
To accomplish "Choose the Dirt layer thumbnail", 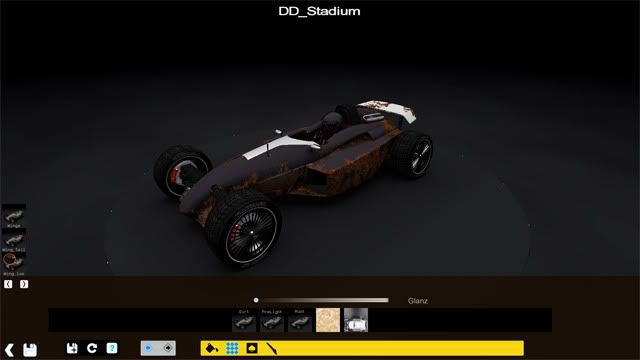I will click(x=244, y=320).
